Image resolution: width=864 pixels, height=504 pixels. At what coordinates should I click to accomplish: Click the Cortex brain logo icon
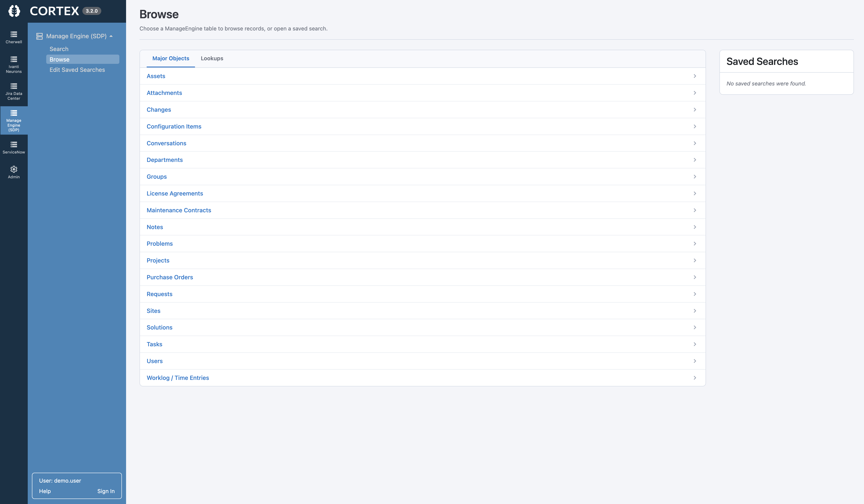pos(14,11)
